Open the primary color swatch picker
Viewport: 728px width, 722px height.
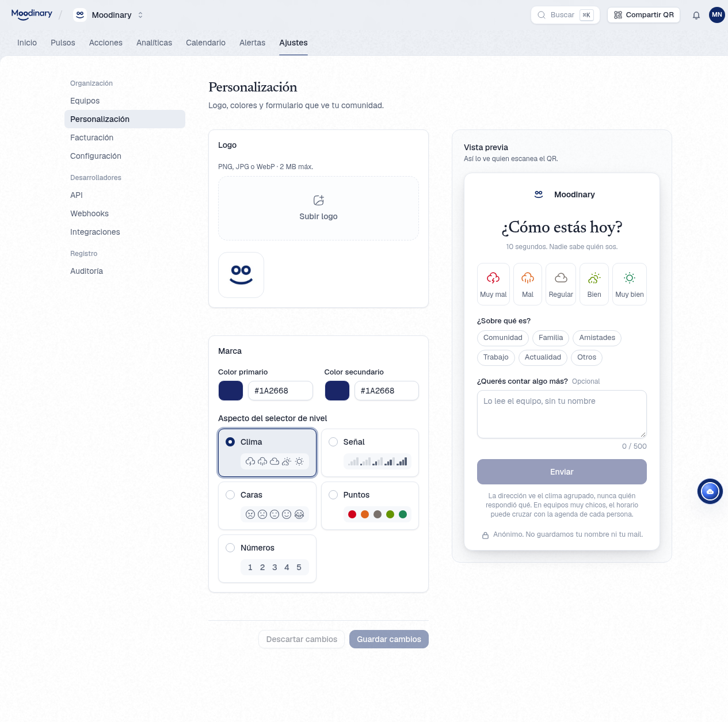point(231,391)
